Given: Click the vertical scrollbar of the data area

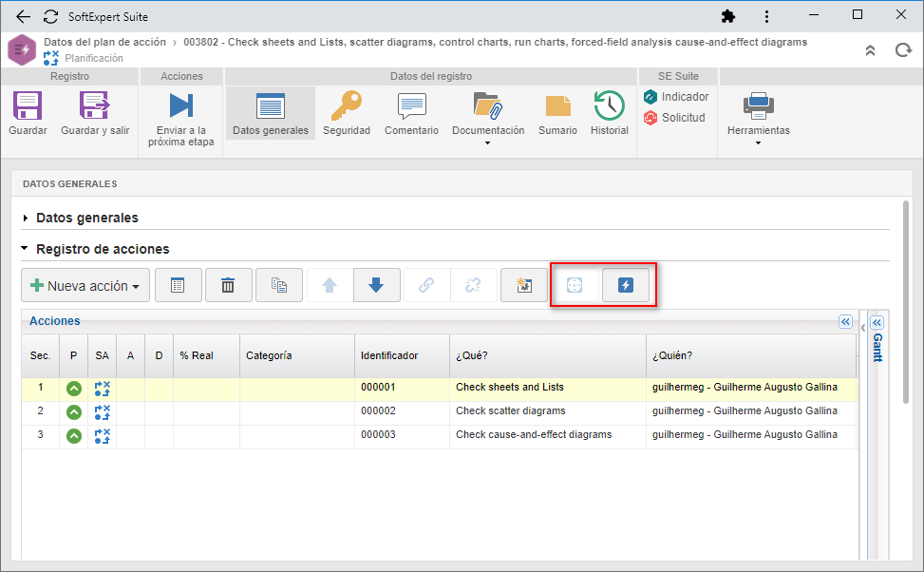Looking at the screenshot, I should click(x=906, y=302).
